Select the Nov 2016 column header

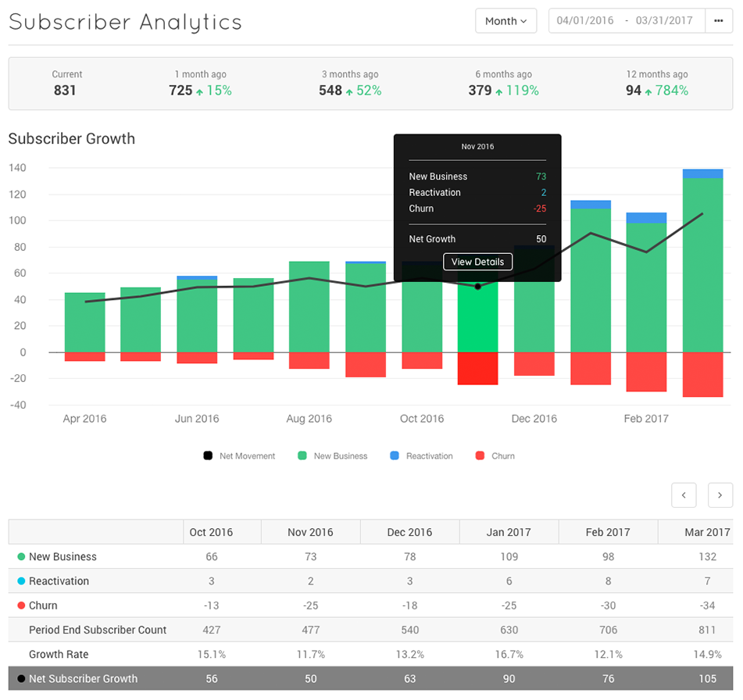pos(310,532)
